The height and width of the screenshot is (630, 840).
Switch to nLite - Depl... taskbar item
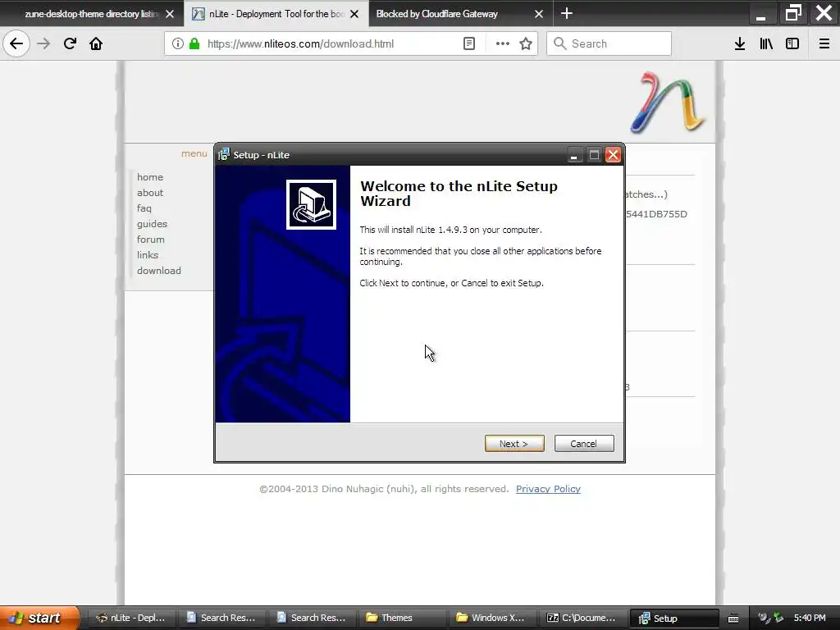pos(130,618)
